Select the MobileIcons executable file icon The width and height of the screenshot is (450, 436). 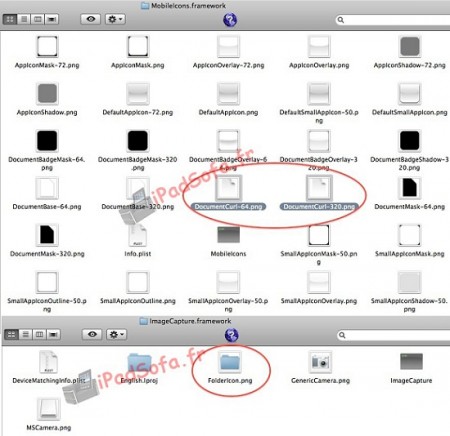[x=228, y=235]
